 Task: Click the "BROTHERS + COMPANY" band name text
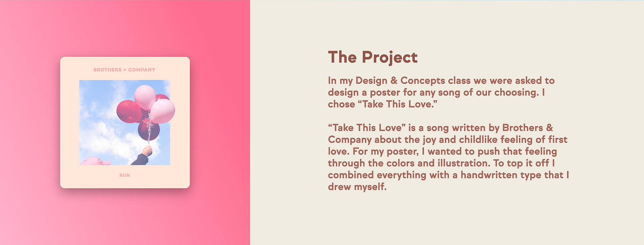coord(124,70)
